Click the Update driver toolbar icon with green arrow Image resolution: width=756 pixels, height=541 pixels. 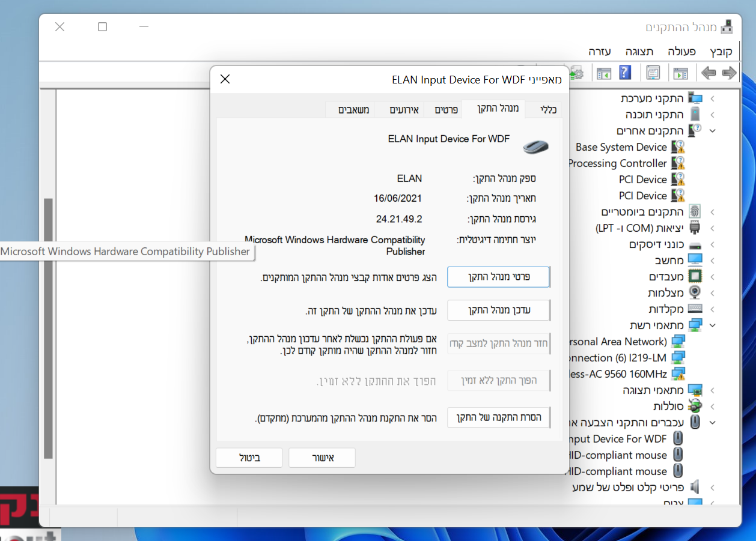click(578, 72)
